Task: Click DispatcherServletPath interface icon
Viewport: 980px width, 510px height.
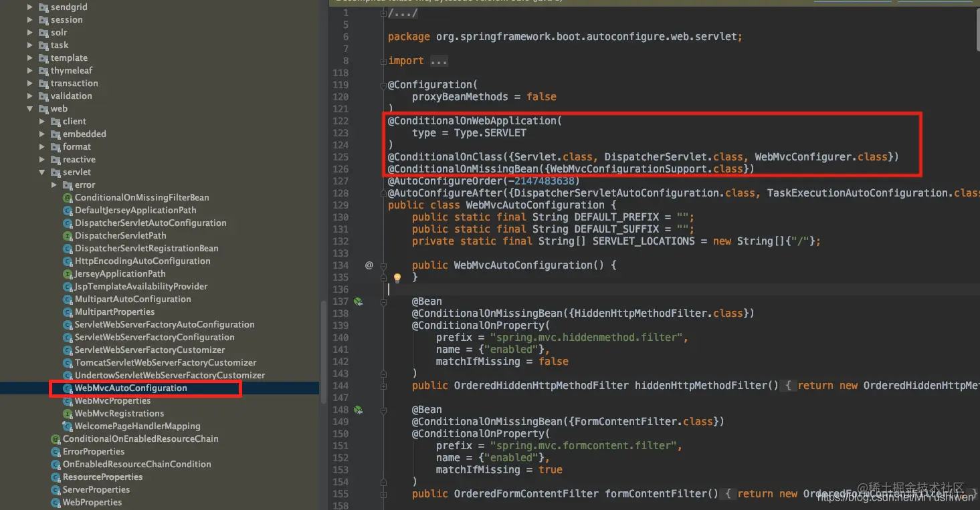Action: (x=68, y=236)
